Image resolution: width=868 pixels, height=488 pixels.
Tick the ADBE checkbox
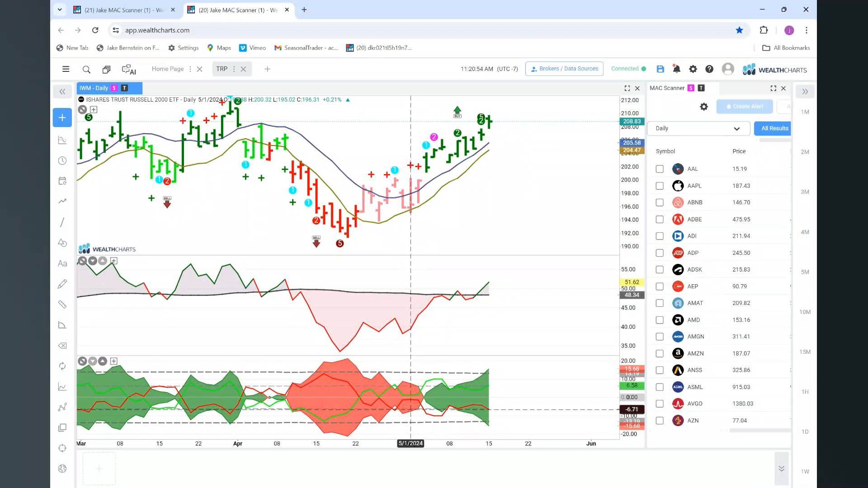click(x=660, y=219)
